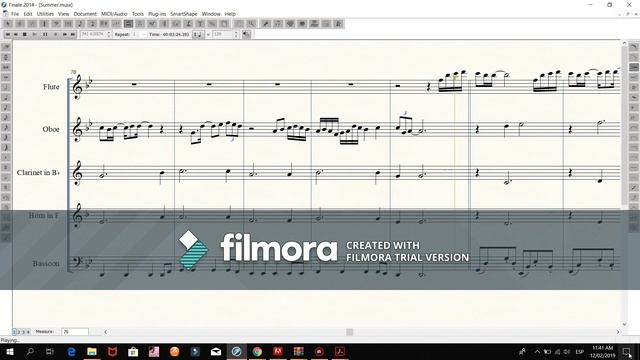The image size is (640, 360).
Task: Click the Flute staff name
Action: 51,87
